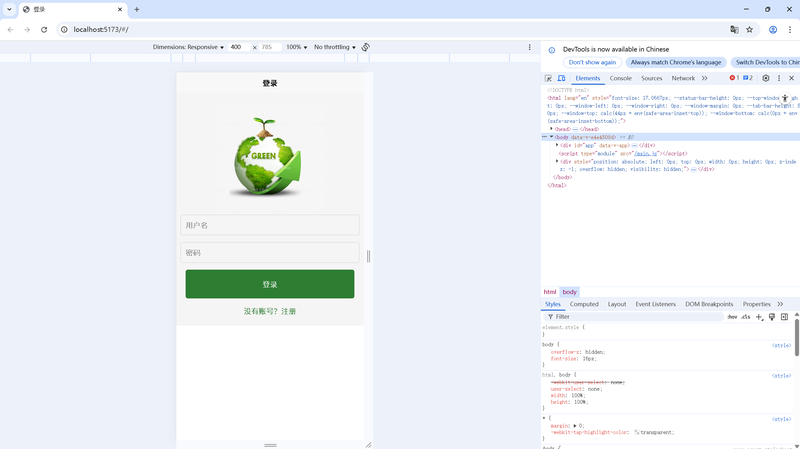The width and height of the screenshot is (800, 449).
Task: Open the DOM Breakpoints tab
Action: 709,304
